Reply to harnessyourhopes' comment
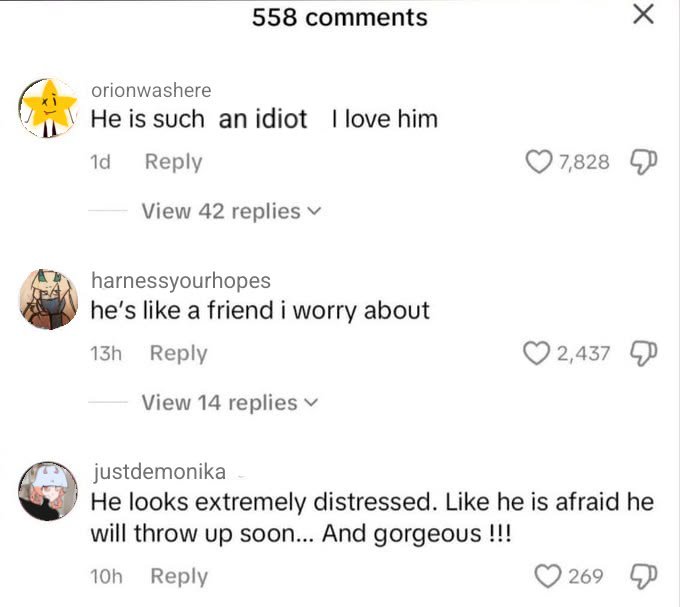 [x=178, y=353]
